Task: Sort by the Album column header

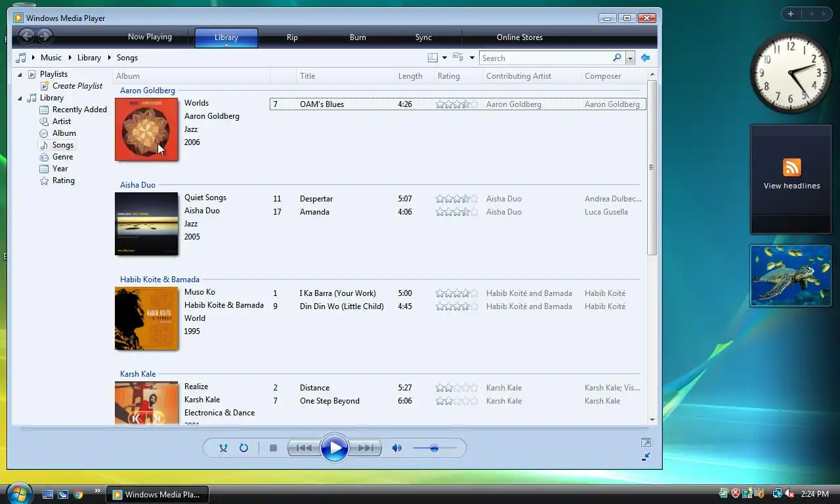Action: coord(192,76)
